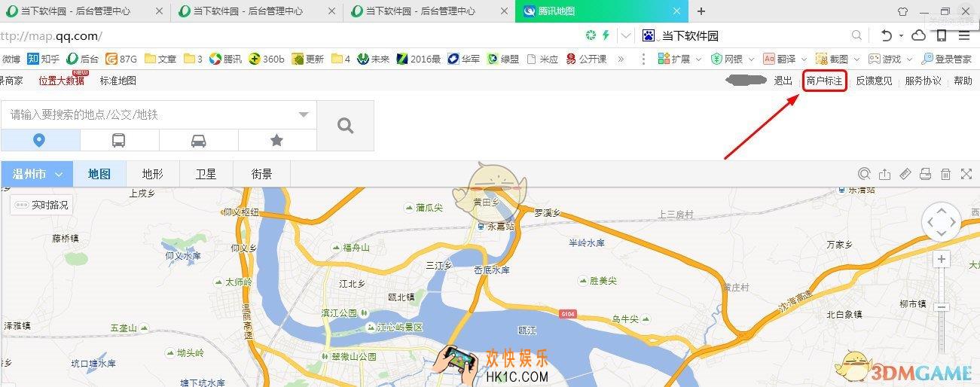
Task: Click the green lightning speed-mode icon
Action: coord(606,35)
